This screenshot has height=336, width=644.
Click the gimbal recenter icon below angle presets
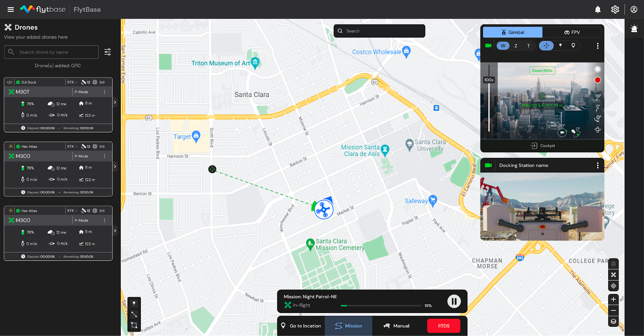coord(598,129)
